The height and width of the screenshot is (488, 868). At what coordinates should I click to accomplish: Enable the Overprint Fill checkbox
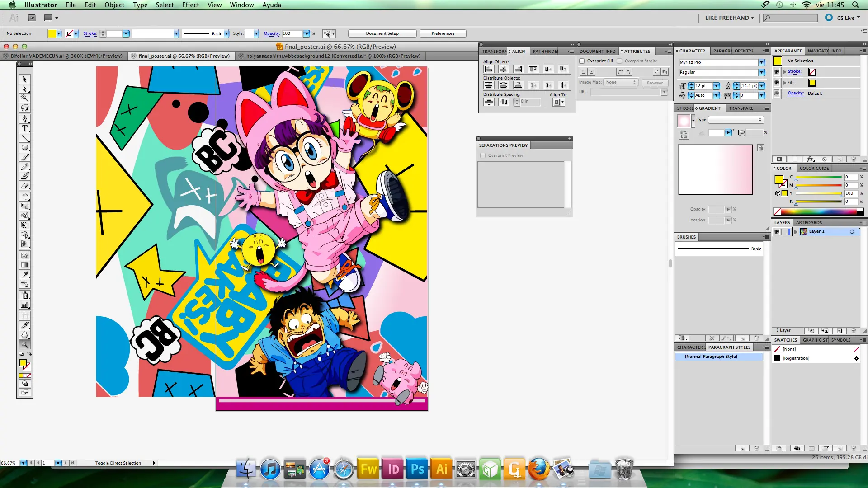(x=582, y=61)
